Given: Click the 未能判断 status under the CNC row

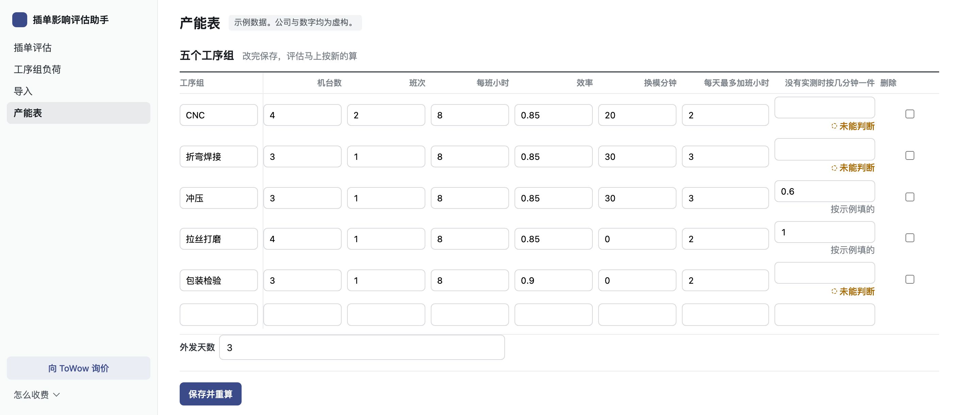Looking at the screenshot, I should 853,126.
